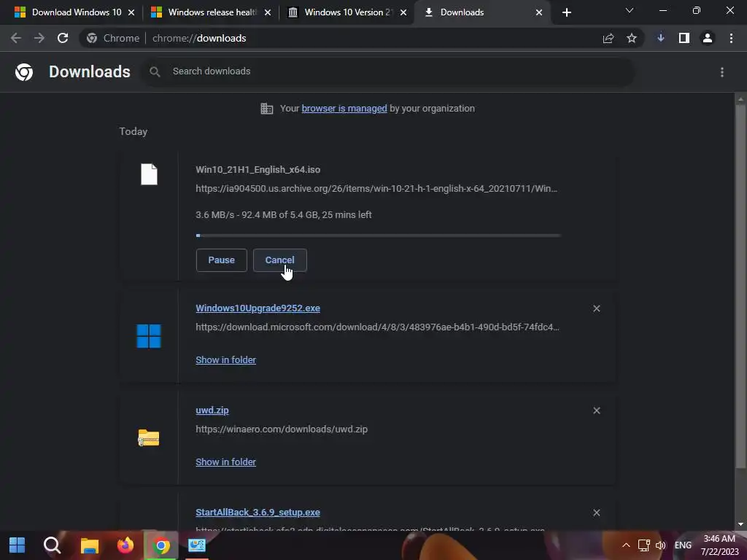Focus the Search downloads field
This screenshot has width=747, height=560.
pos(388,71)
